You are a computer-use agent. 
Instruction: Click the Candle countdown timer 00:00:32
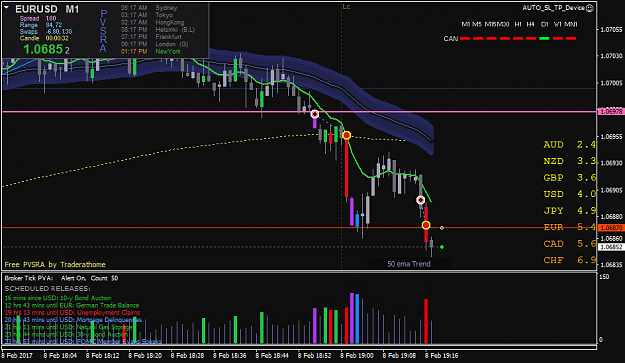pos(57,38)
